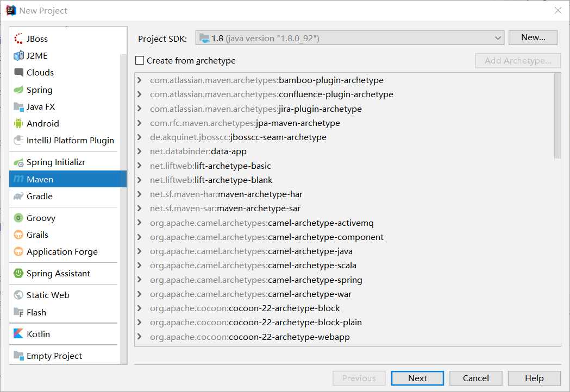The width and height of the screenshot is (570, 392).
Task: Expand confluence-plugin-archetype entry
Action: point(140,94)
